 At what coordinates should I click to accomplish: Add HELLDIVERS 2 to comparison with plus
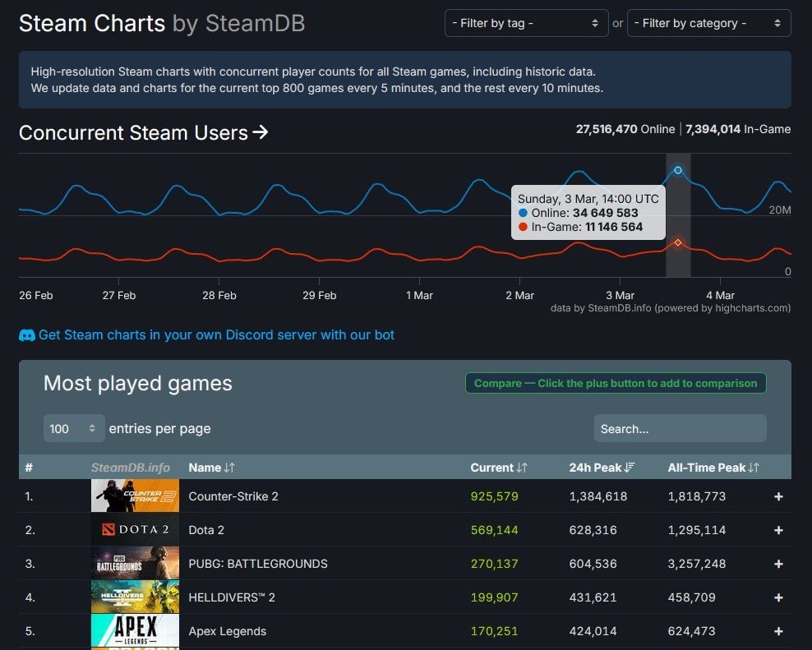(778, 597)
